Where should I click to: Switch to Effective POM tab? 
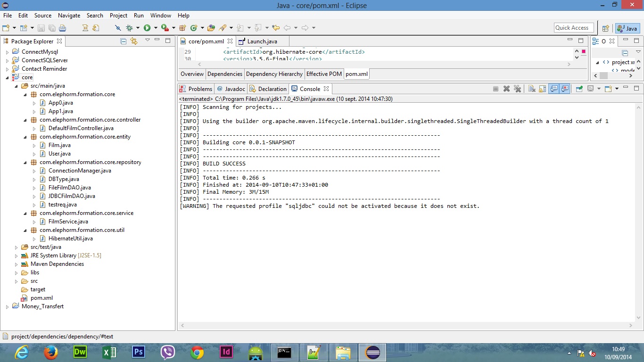coord(324,74)
